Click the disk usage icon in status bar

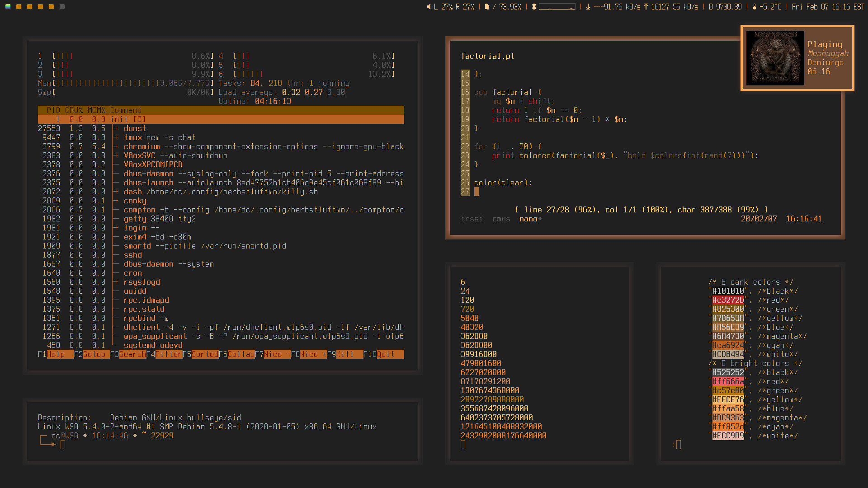[487, 7]
